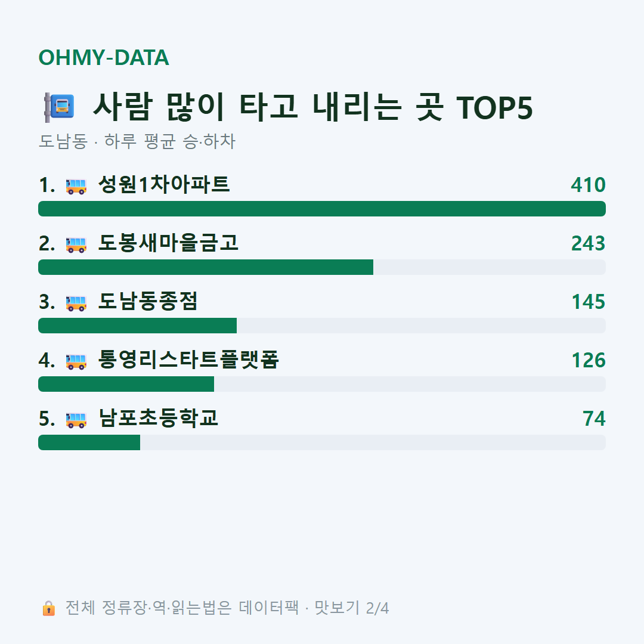
Task: Click the progress bar under 도남동종점
Action: point(322,326)
